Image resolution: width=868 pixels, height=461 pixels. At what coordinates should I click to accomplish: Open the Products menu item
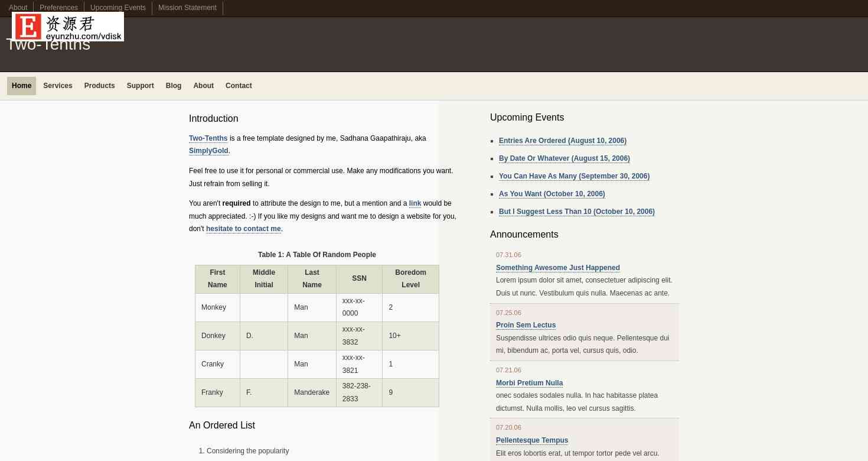point(100,86)
